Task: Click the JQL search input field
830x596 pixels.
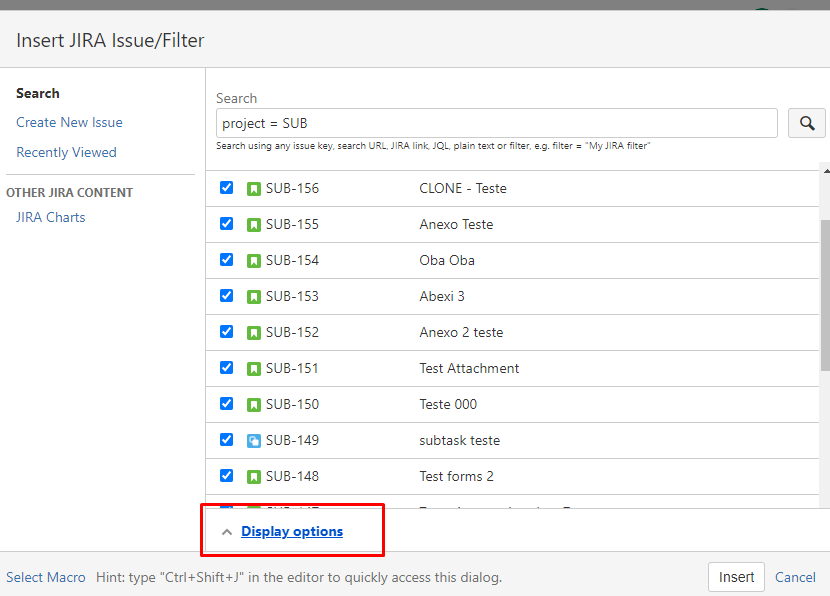Action: point(497,123)
